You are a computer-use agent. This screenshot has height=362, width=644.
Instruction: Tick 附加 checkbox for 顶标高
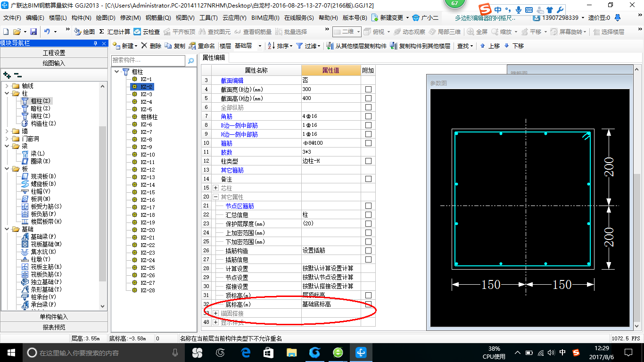(368, 296)
